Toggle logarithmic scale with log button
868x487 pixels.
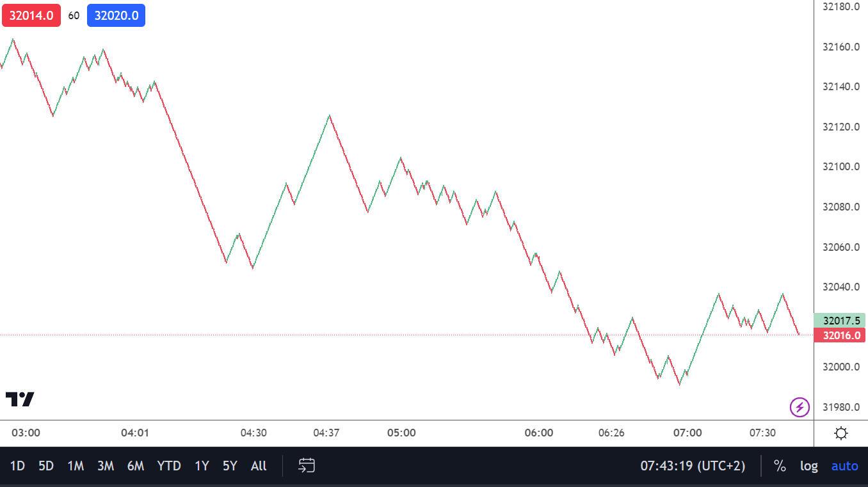(808, 466)
